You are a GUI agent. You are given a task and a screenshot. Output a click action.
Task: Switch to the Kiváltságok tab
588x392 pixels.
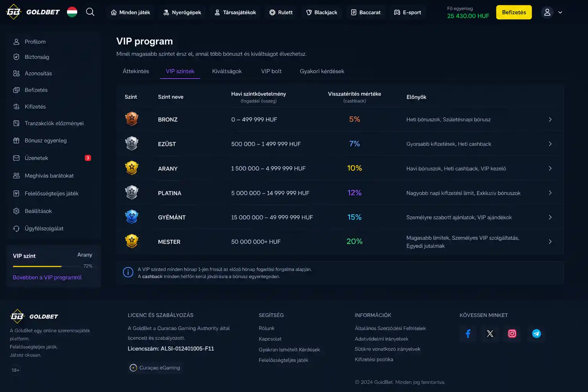click(x=227, y=71)
